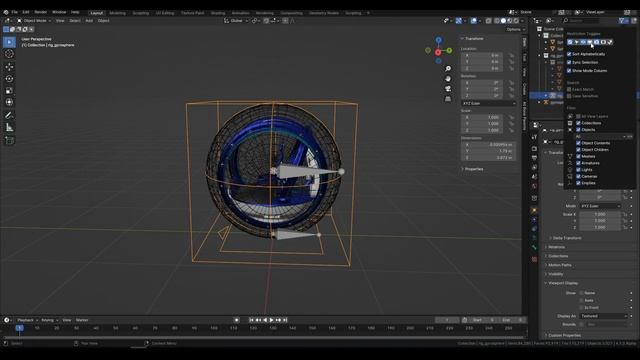Toggle Show Mode Column checkbox
Image resolution: width=640 pixels, height=360 pixels.
click(x=569, y=71)
